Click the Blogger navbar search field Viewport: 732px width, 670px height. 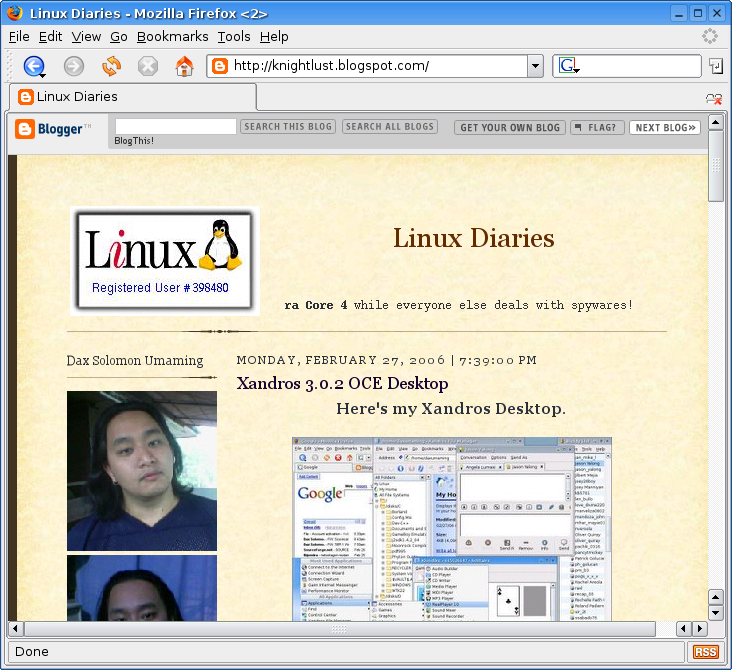pyautogui.click(x=176, y=127)
